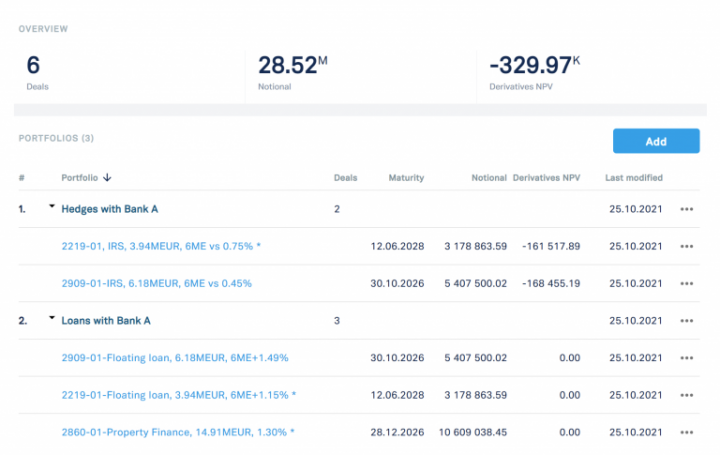Click the Add button

[x=655, y=141]
